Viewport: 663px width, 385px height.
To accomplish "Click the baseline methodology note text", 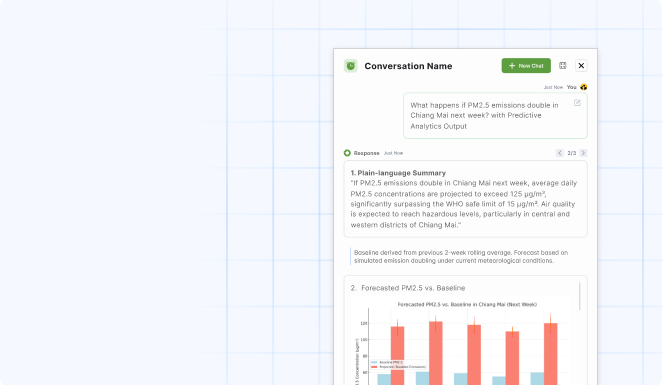I will [x=460, y=257].
